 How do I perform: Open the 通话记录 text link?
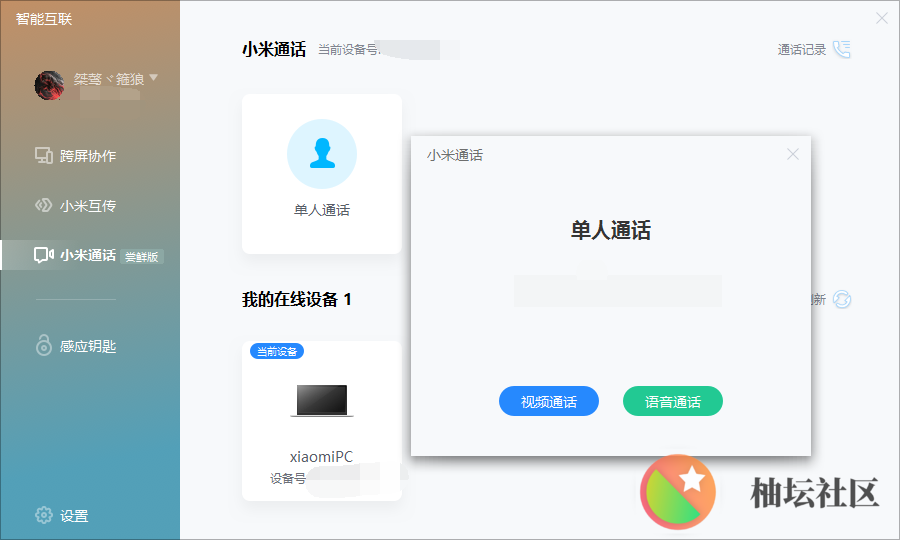(802, 50)
